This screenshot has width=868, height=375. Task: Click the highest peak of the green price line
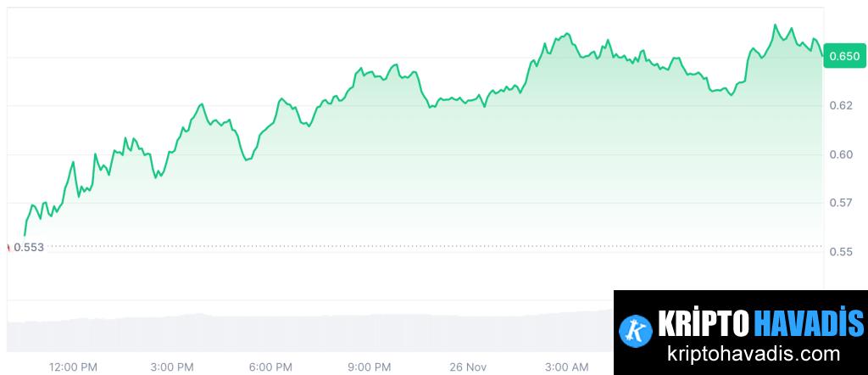pyautogui.click(x=775, y=25)
